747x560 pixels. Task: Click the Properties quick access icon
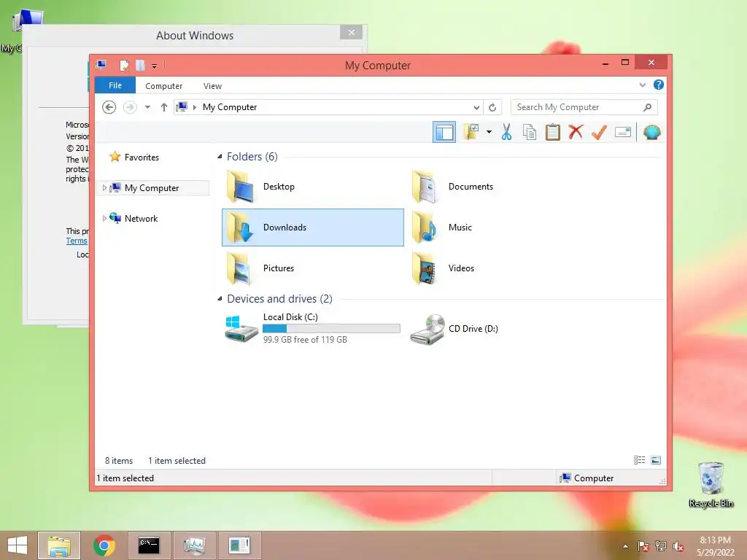tap(124, 65)
